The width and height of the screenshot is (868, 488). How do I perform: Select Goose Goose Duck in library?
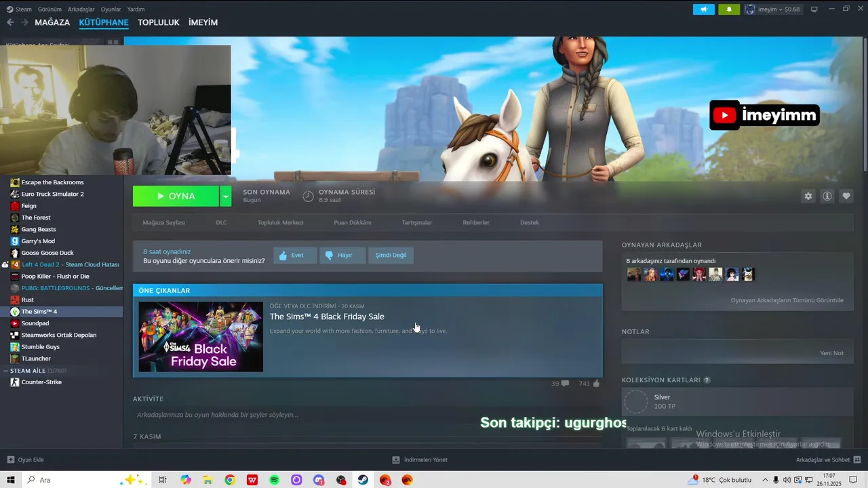[x=47, y=253]
